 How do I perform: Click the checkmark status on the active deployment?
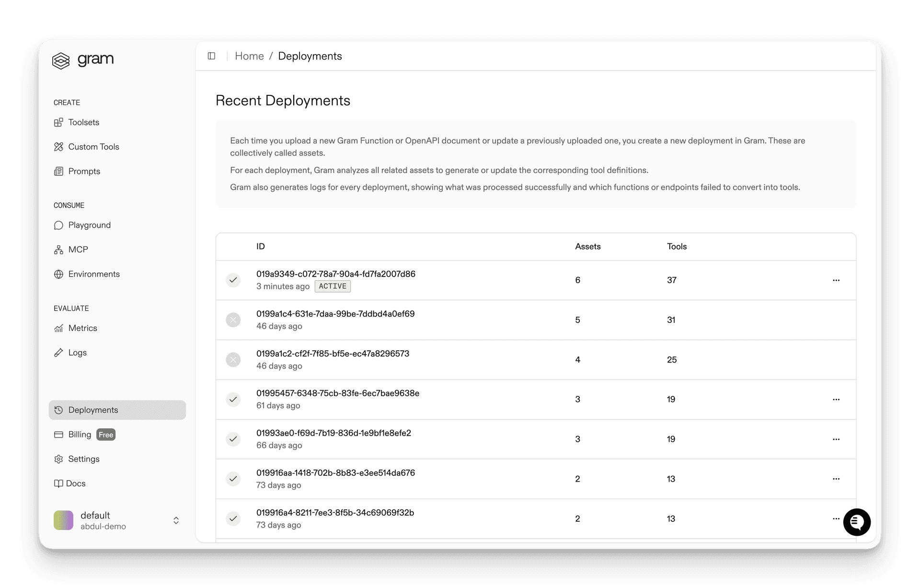[233, 280]
